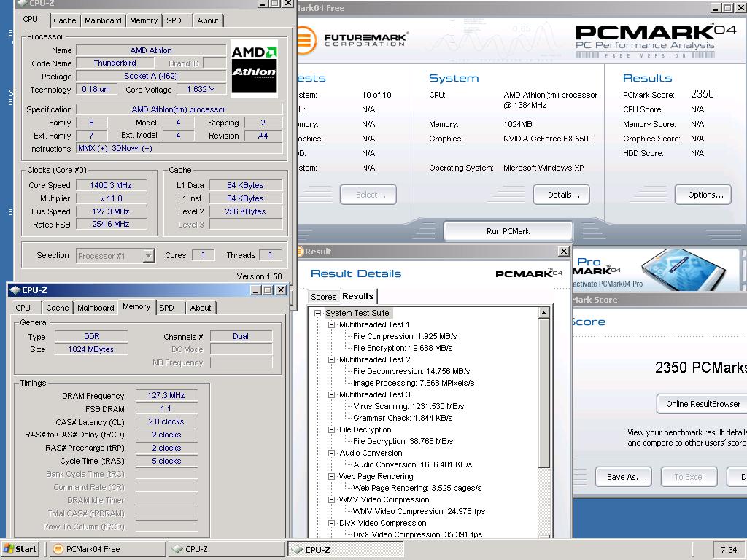Minimize the PCMark04 Free window
747x560 pixels.
[x=716, y=7]
